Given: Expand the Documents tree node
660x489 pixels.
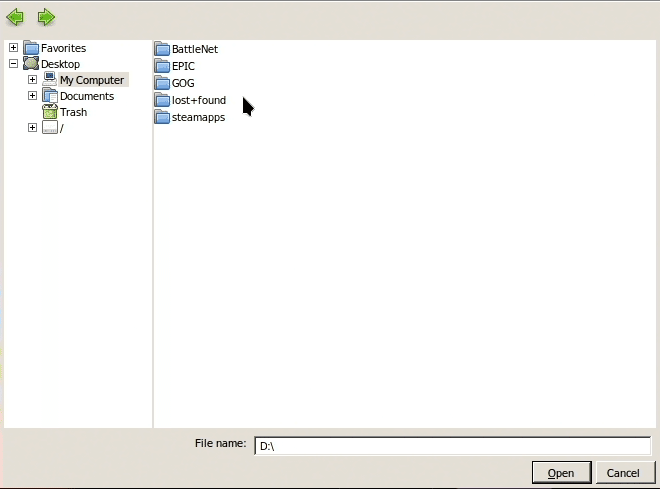Looking at the screenshot, I should (x=32, y=96).
